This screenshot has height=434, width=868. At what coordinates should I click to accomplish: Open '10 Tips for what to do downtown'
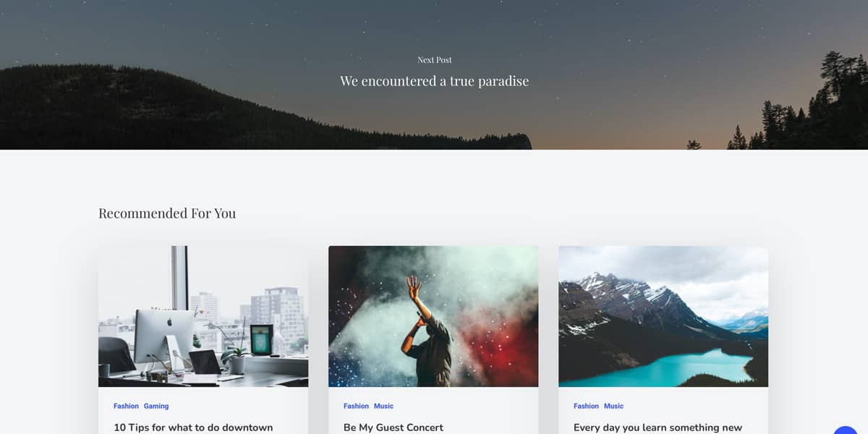pyautogui.click(x=193, y=427)
